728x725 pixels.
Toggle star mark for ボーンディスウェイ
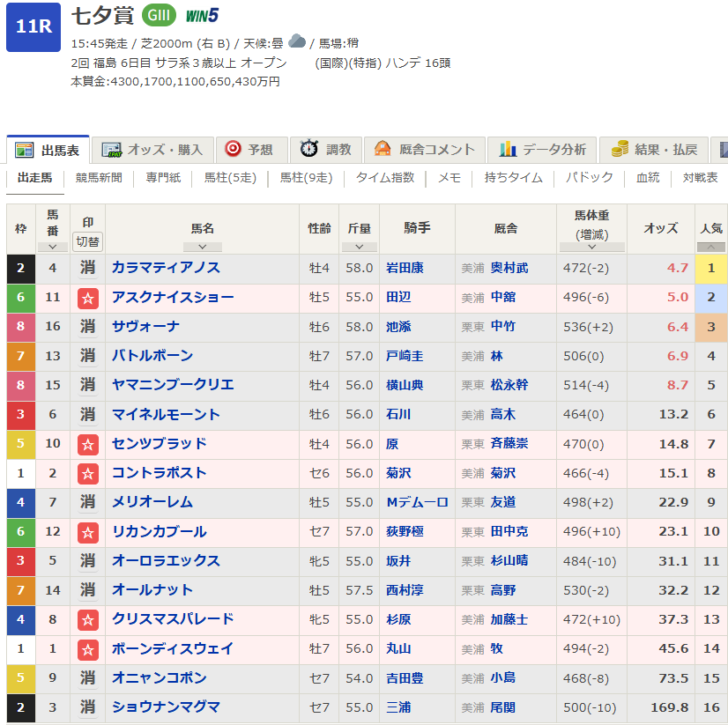(88, 650)
